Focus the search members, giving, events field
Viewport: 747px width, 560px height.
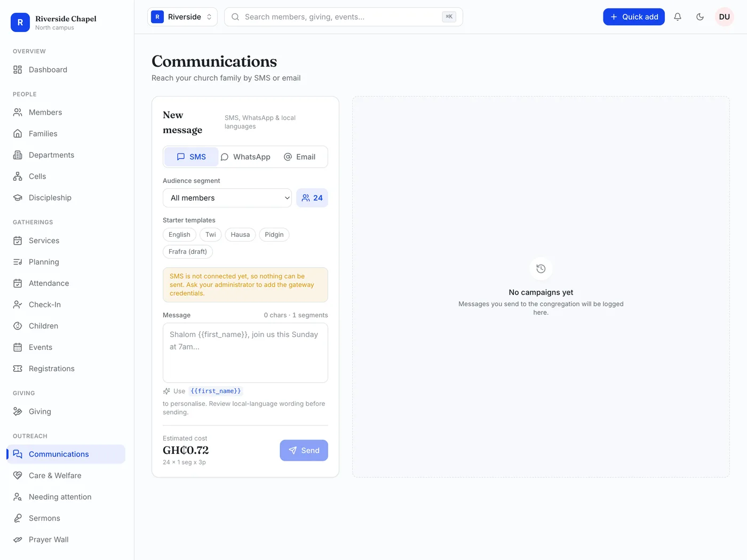[344, 17]
